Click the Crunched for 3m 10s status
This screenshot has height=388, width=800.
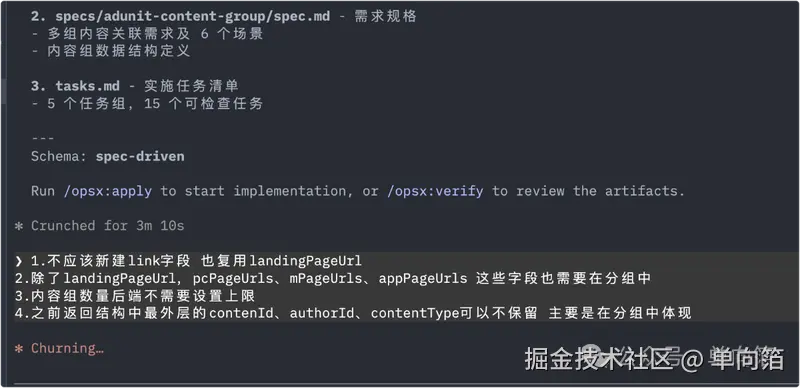point(108,226)
